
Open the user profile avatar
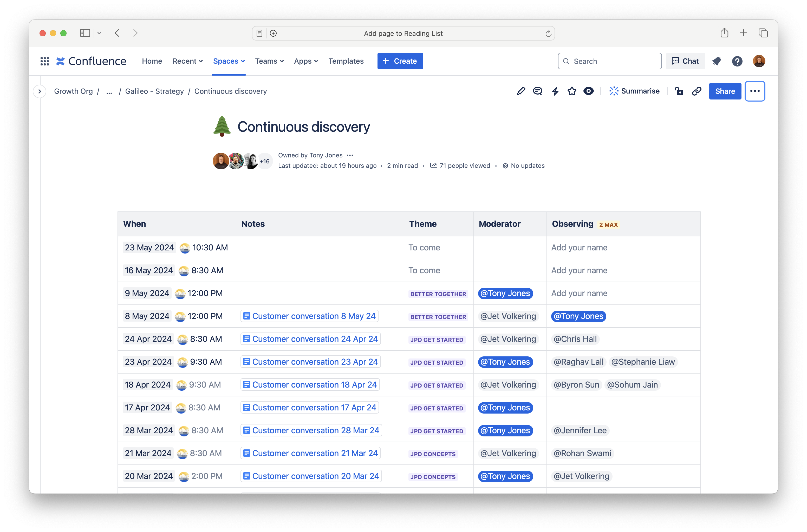click(759, 61)
